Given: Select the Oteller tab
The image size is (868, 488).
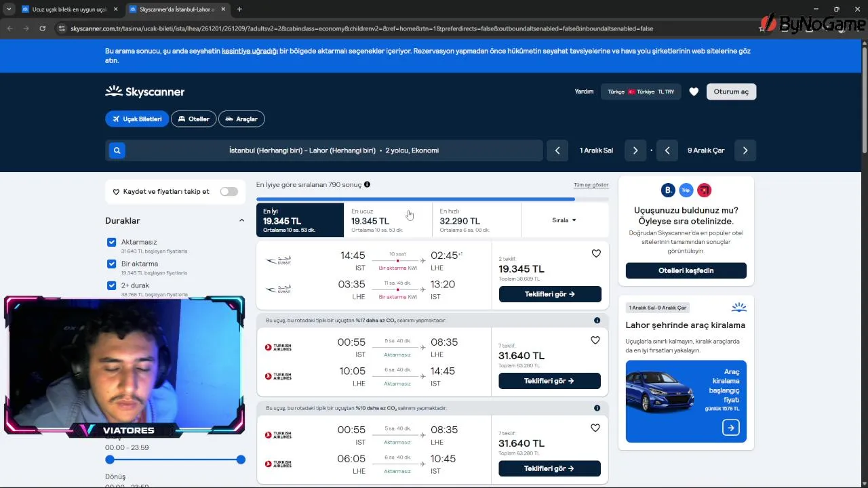Looking at the screenshot, I should [194, 119].
